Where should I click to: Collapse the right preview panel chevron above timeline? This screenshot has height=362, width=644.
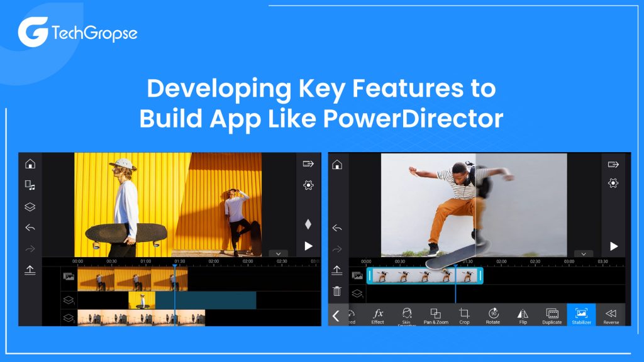(x=583, y=254)
